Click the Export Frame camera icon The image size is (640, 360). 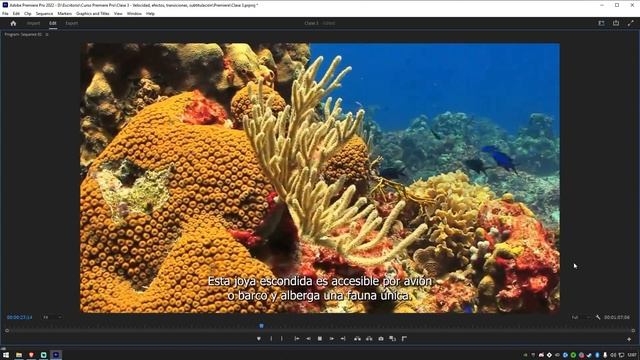point(381,339)
